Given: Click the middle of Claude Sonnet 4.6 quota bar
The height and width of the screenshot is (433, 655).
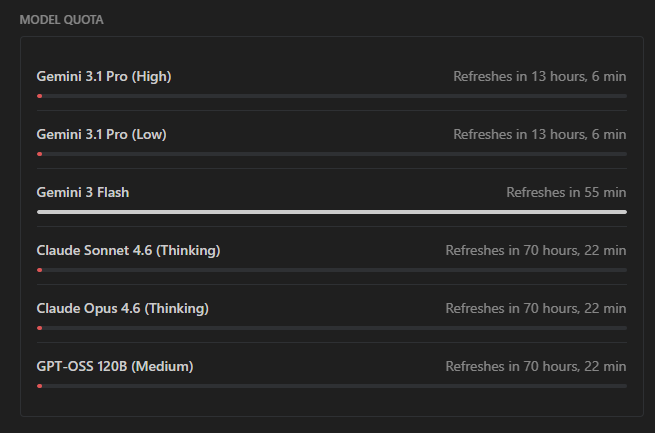Looking at the screenshot, I should click(x=331, y=270).
